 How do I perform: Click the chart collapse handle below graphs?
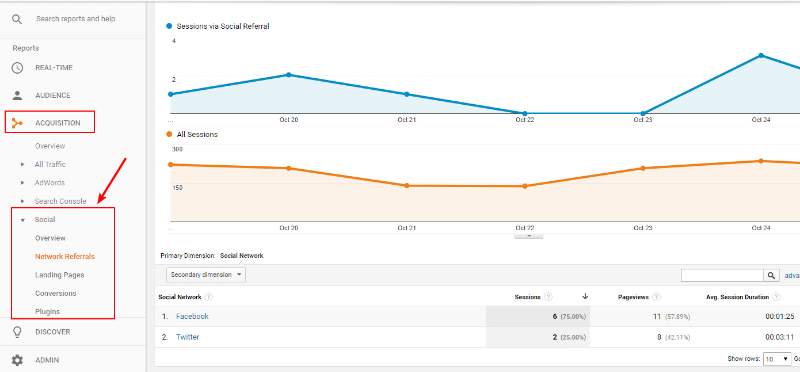tap(529, 236)
